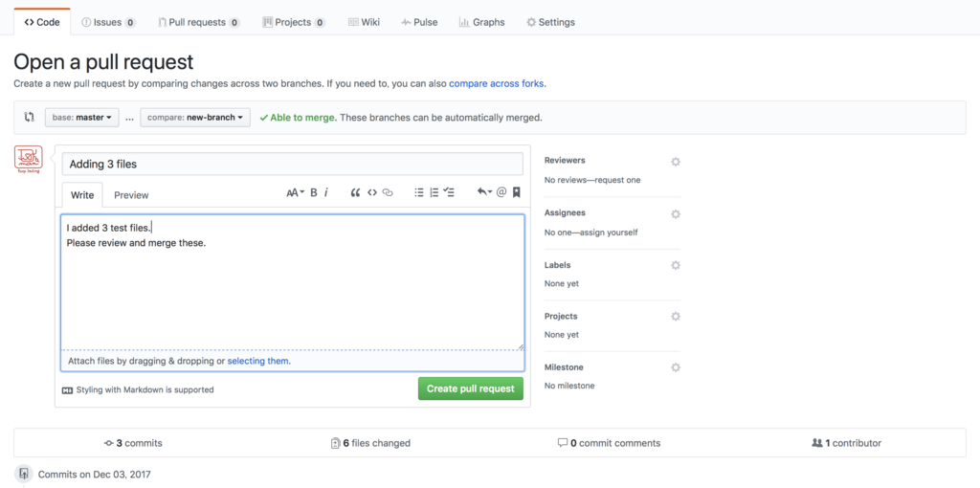Screen dimensions: 980x488
Task: Switch to the Issues tab
Action: pos(108,22)
